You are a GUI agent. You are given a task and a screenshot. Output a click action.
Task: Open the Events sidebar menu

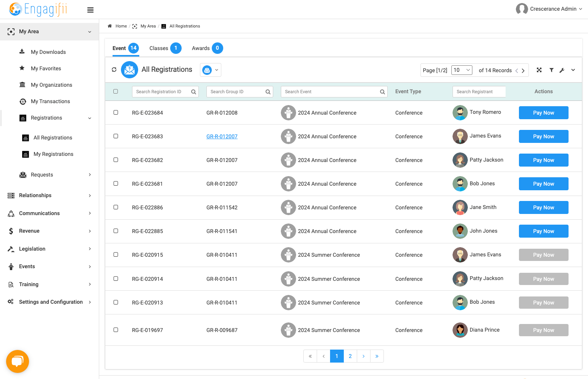coord(50,266)
